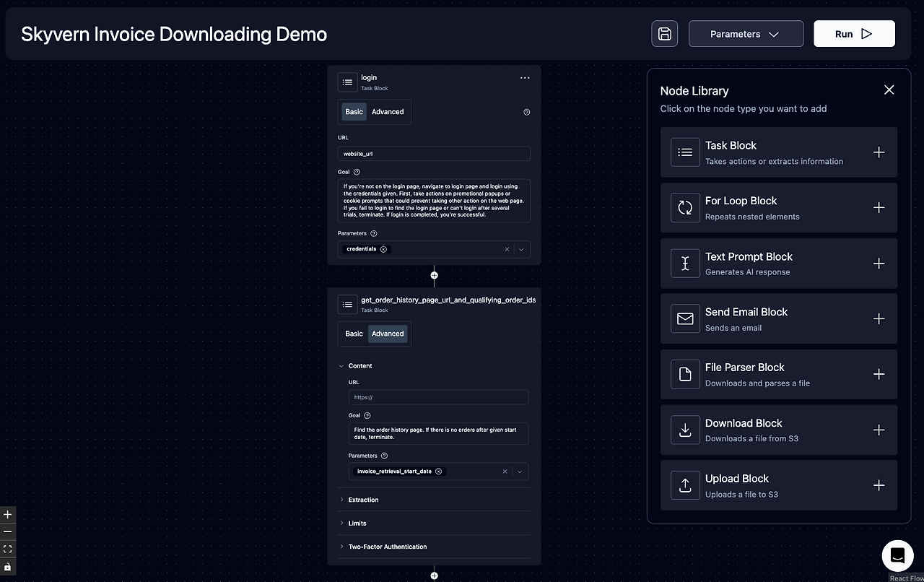Click the save workflow icon

pyautogui.click(x=664, y=33)
